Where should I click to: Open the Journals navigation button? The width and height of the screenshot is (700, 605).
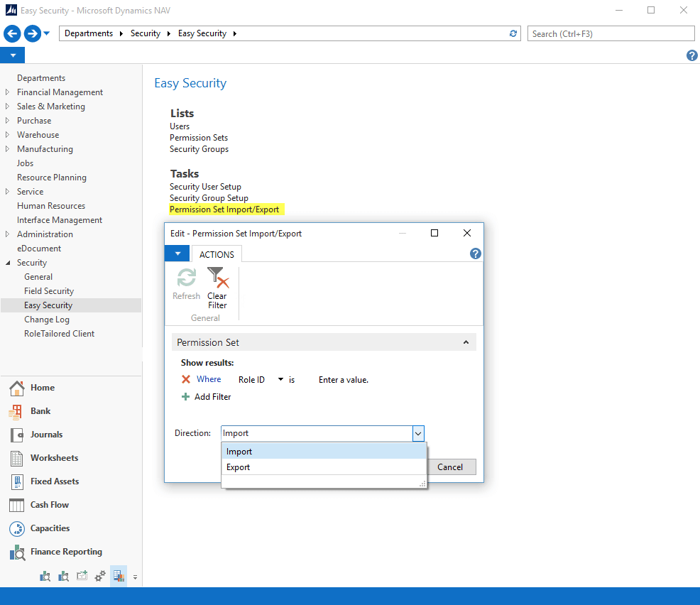point(36,435)
